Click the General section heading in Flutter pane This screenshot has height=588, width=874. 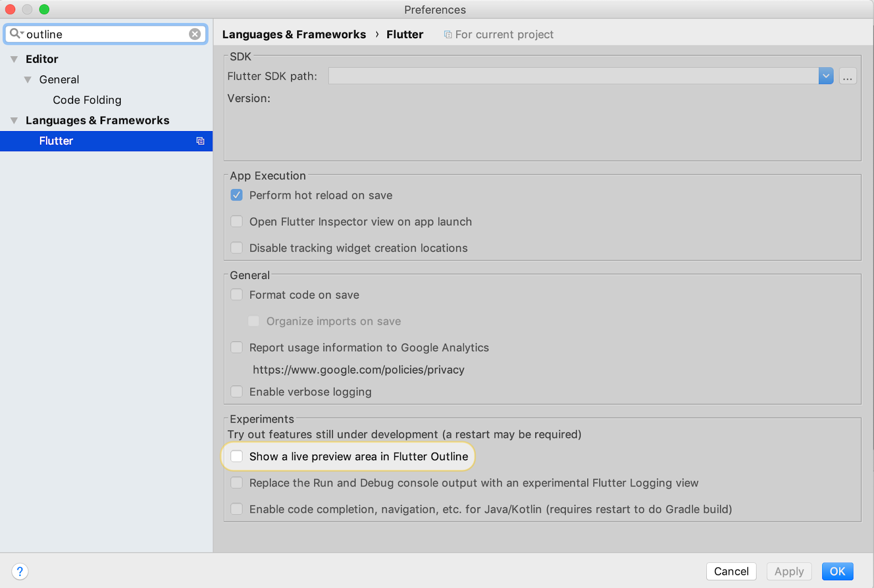tap(250, 275)
